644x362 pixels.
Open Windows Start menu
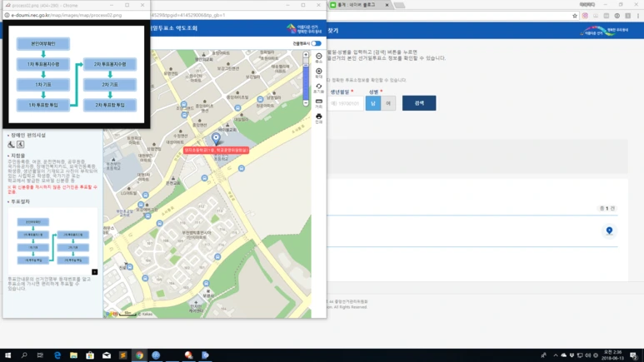point(7,355)
